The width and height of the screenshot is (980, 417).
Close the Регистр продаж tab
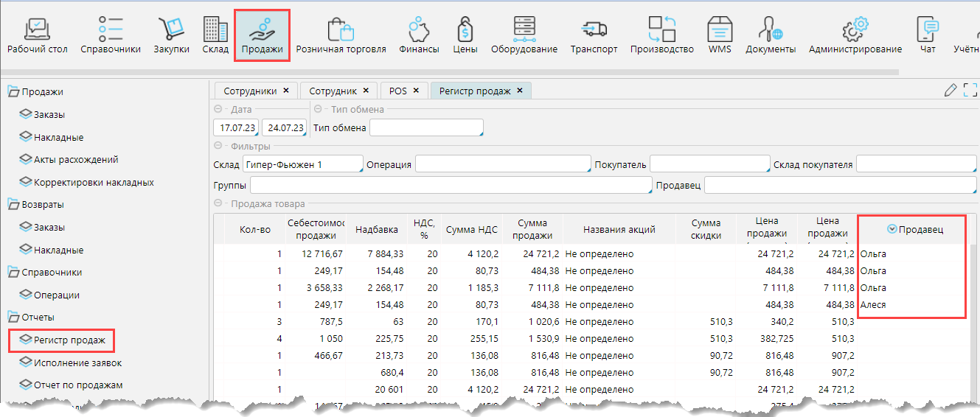[x=520, y=91]
